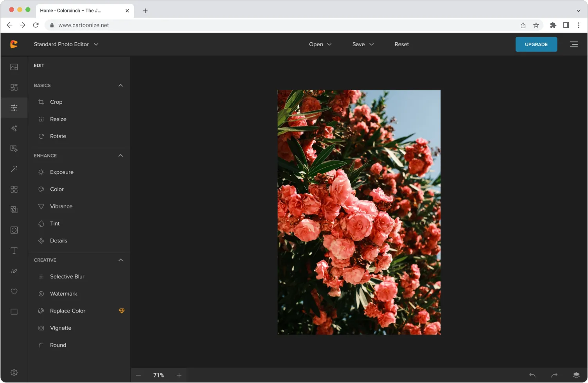Click the zoom out minus button
The width and height of the screenshot is (588, 383).
(x=138, y=375)
